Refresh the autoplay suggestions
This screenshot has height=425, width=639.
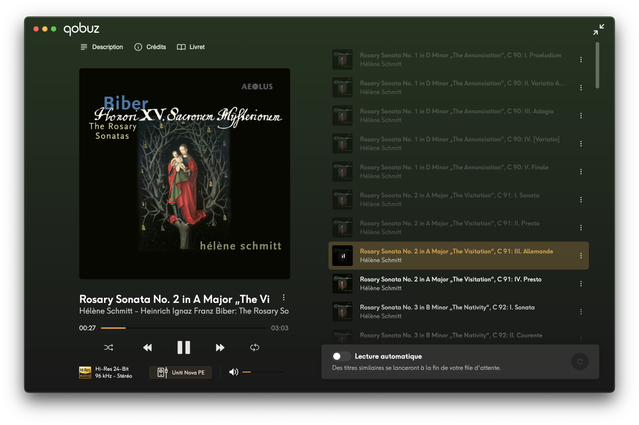[577, 361]
